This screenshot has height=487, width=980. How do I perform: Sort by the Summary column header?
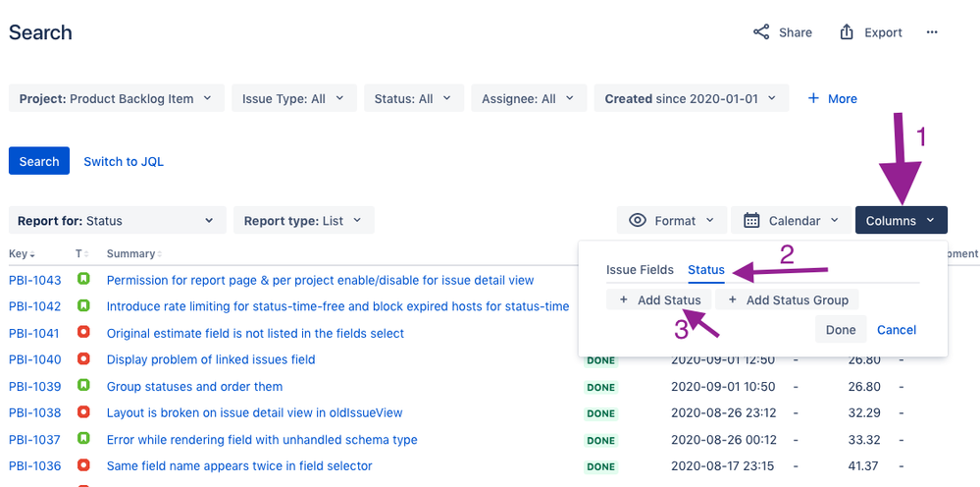click(x=133, y=254)
